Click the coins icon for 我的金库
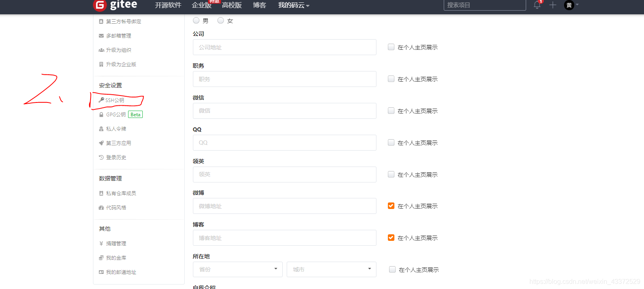Screen dimensions: 644x289 (x=101, y=258)
